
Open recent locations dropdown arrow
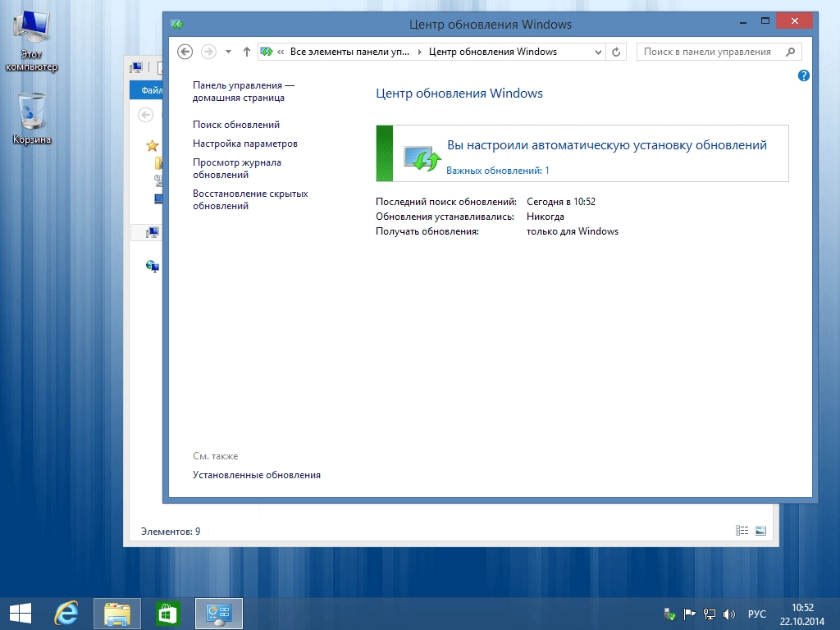tap(228, 52)
